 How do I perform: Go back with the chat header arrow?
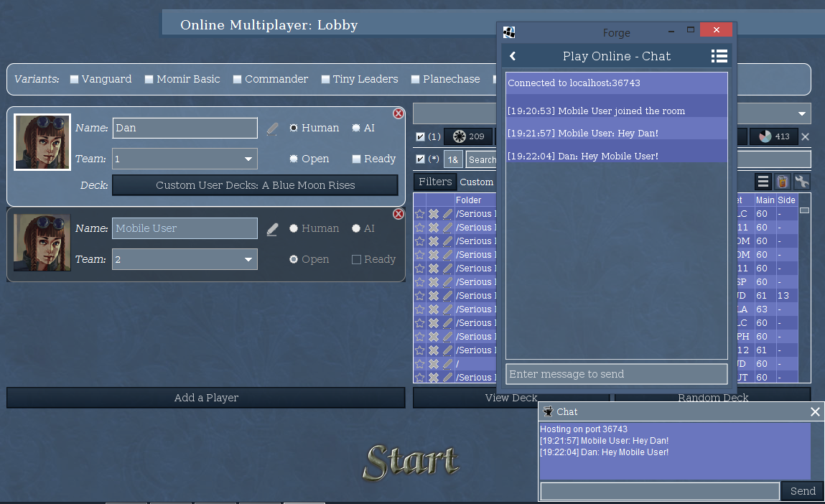513,56
